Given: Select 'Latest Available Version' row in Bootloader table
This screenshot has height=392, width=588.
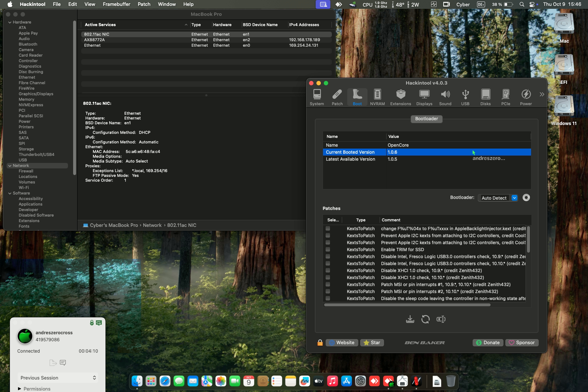Looking at the screenshot, I should 427,159.
